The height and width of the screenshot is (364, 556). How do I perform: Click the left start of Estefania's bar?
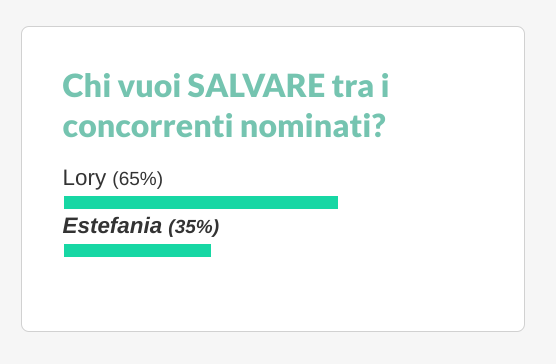[67, 250]
